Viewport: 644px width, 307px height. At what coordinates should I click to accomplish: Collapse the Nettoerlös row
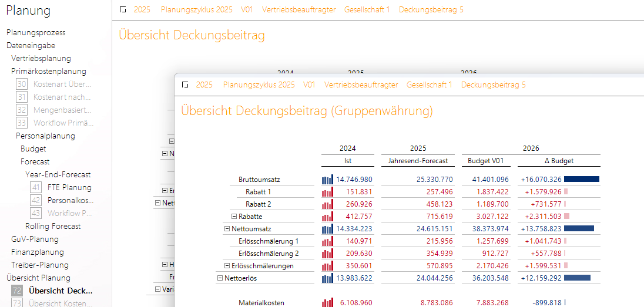(220, 278)
